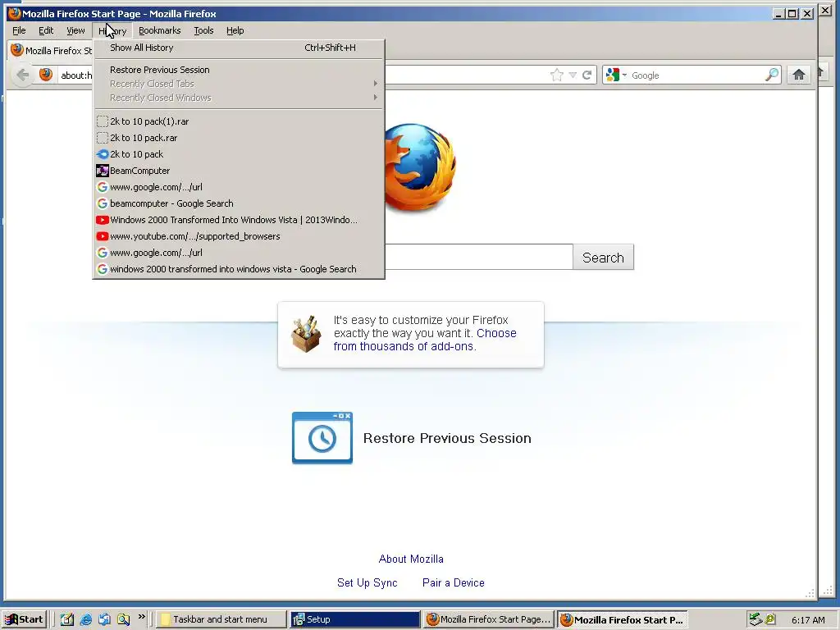Open the View menu
Image resolution: width=840 pixels, height=630 pixels.
pos(75,30)
